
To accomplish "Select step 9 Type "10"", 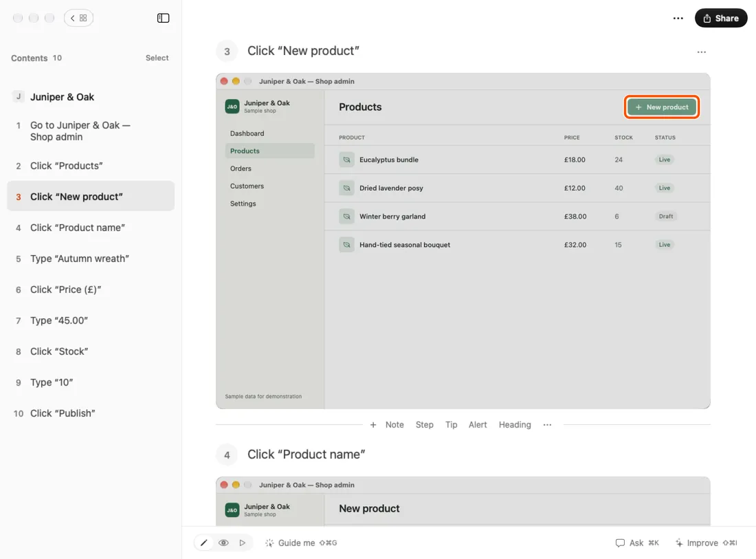I will (91, 382).
